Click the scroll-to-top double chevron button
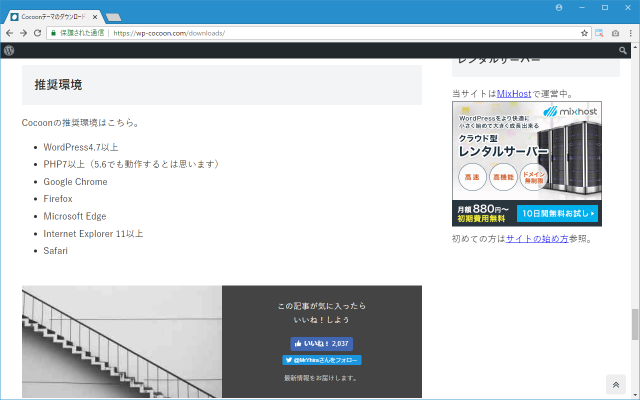Viewport: 640px width, 400px height. pyautogui.click(x=616, y=384)
